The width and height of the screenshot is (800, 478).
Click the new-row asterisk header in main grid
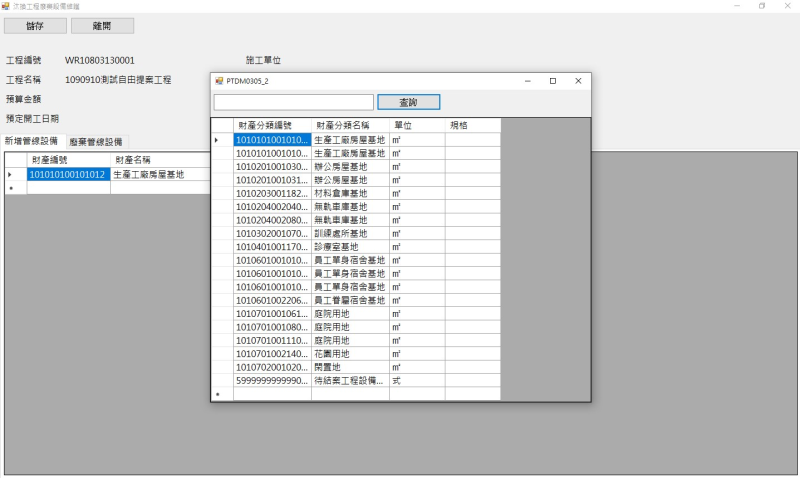(16, 188)
